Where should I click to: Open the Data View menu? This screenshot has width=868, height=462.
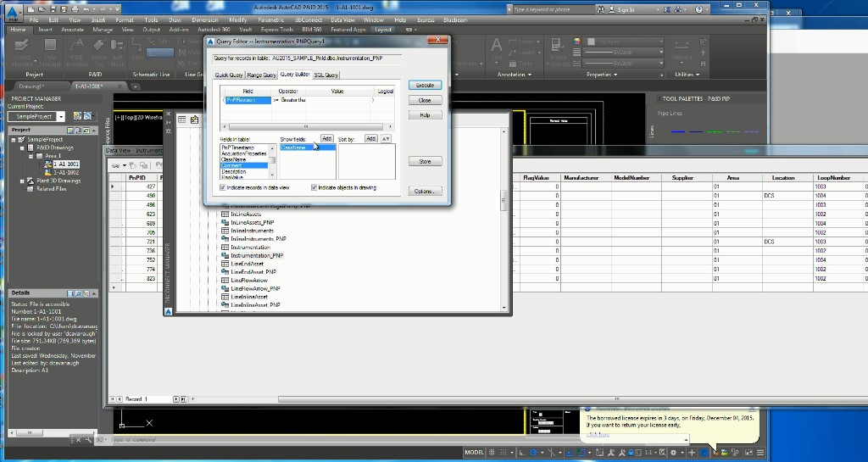(x=342, y=19)
